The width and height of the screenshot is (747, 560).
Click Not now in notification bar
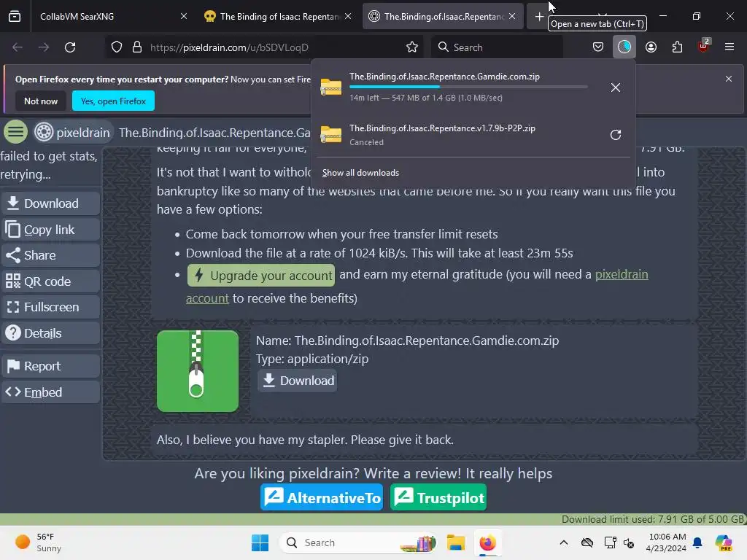tap(41, 101)
